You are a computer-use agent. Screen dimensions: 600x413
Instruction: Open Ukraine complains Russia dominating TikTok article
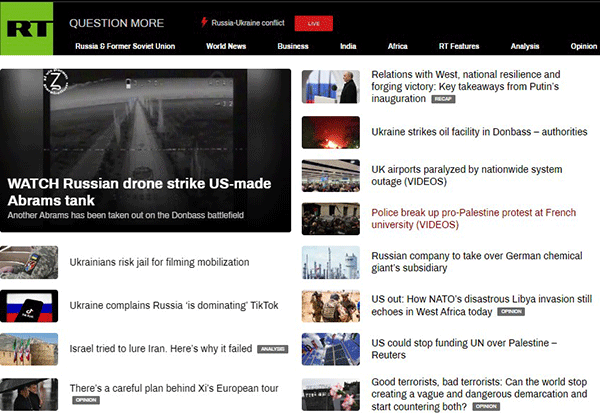click(174, 305)
